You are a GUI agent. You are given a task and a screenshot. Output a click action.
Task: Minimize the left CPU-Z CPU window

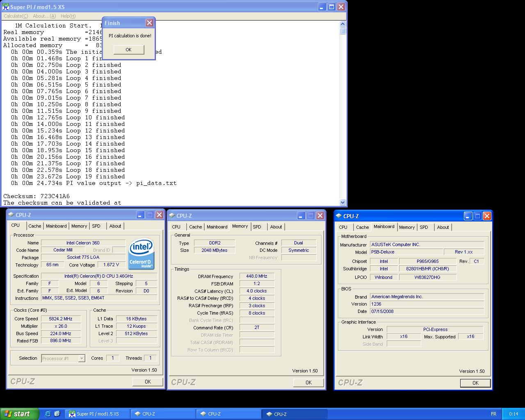point(140,215)
